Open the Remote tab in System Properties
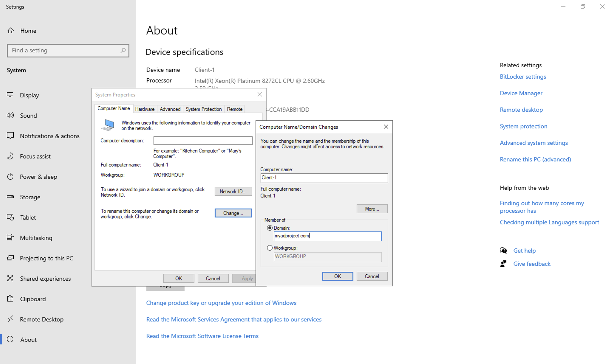 (x=234, y=109)
